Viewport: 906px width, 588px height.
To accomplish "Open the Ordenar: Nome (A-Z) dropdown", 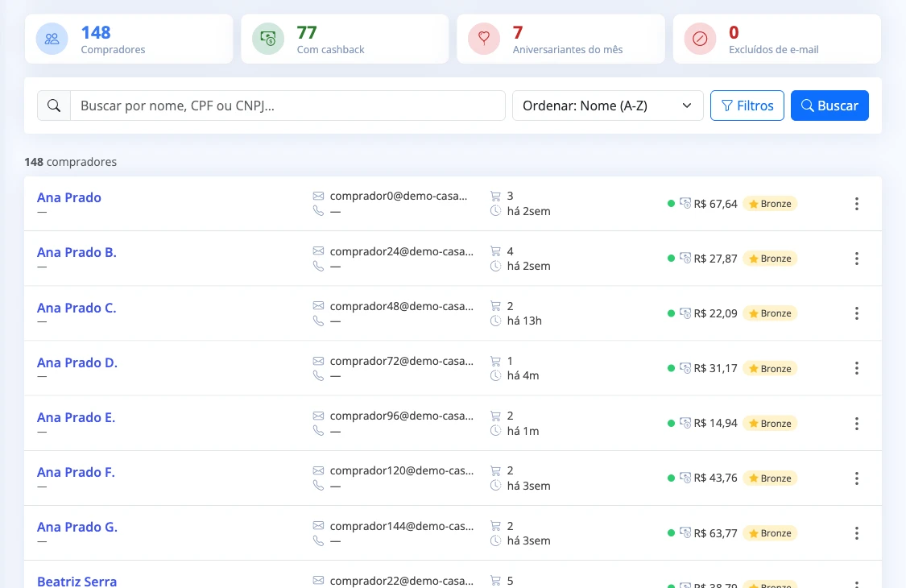I will point(608,106).
